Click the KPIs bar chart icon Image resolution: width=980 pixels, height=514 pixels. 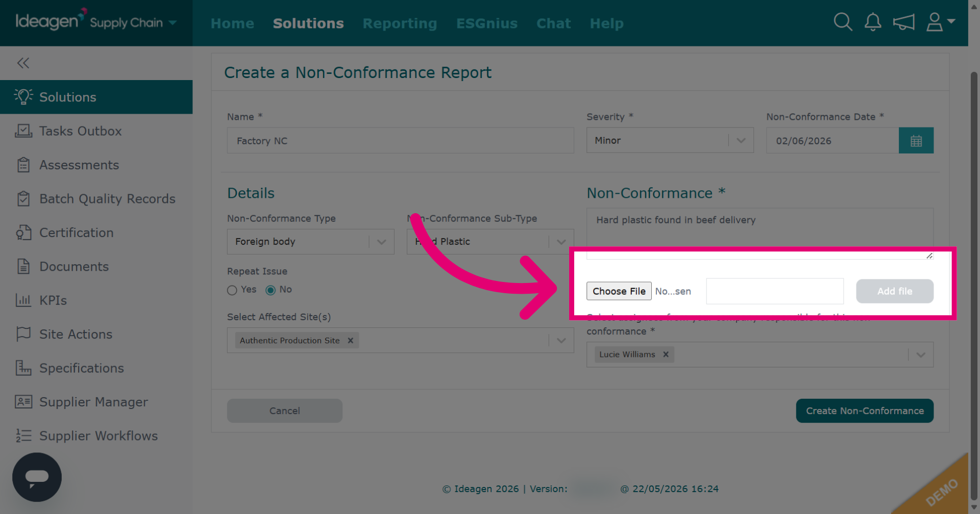coord(23,300)
